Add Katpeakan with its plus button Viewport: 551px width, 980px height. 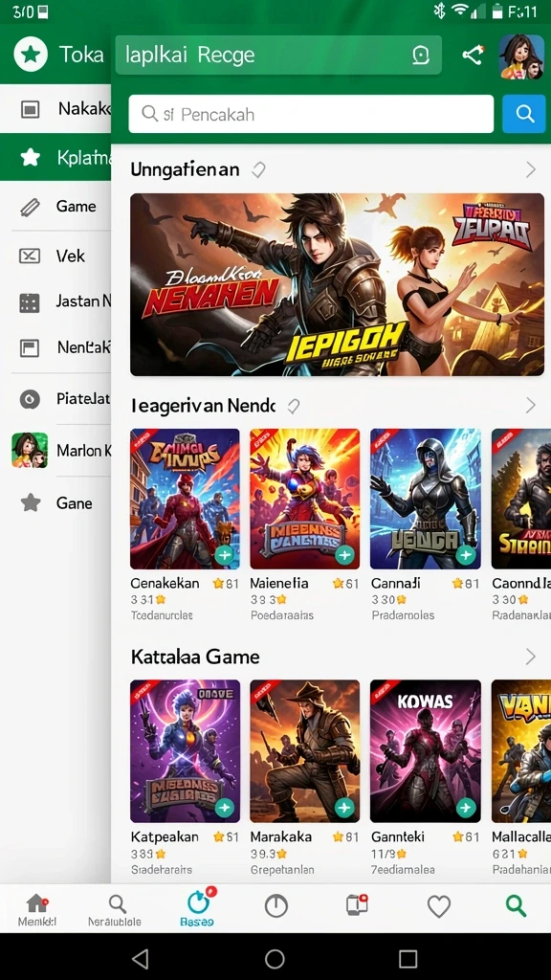224,808
